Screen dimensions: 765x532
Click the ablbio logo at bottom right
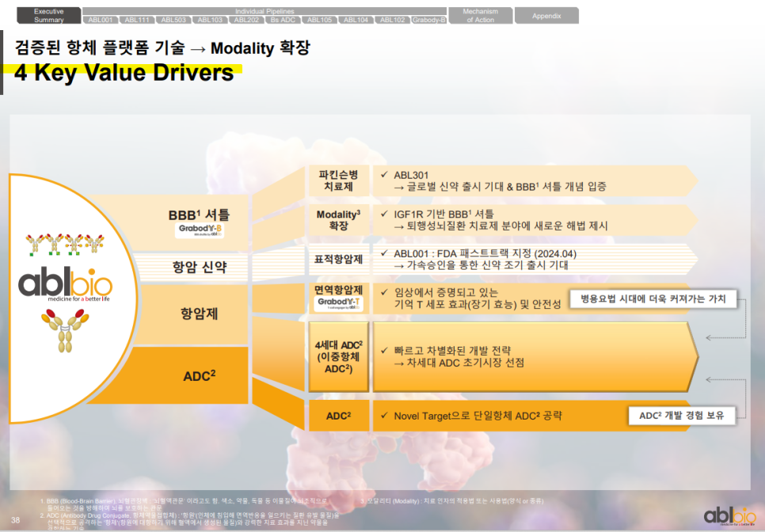point(730,516)
